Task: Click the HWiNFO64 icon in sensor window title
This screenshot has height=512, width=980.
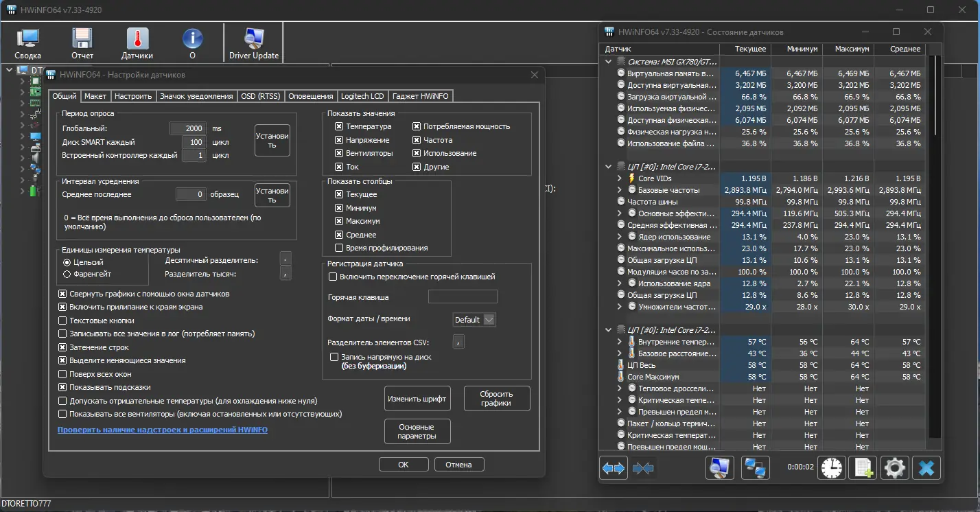Action: pyautogui.click(x=609, y=32)
